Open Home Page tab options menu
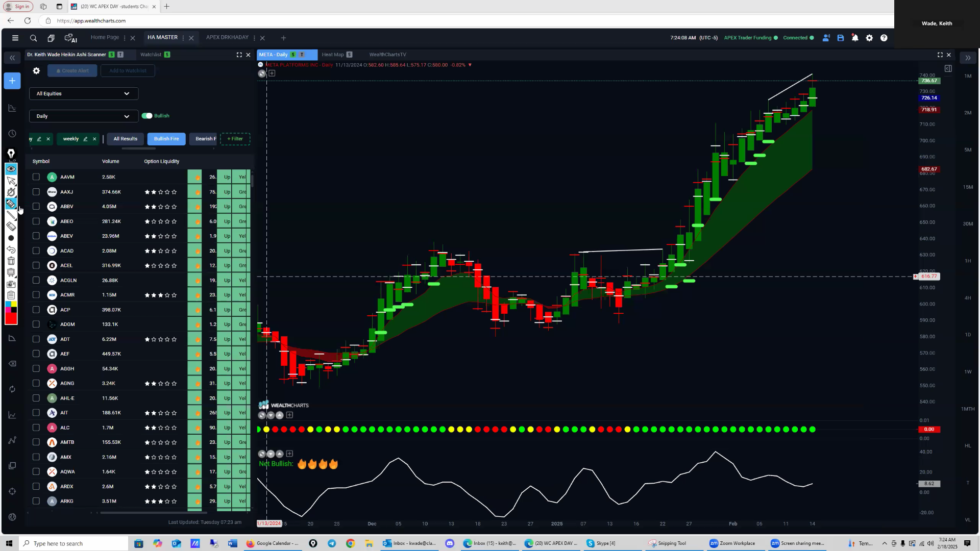Screen dimensions: 980x551 125,38
